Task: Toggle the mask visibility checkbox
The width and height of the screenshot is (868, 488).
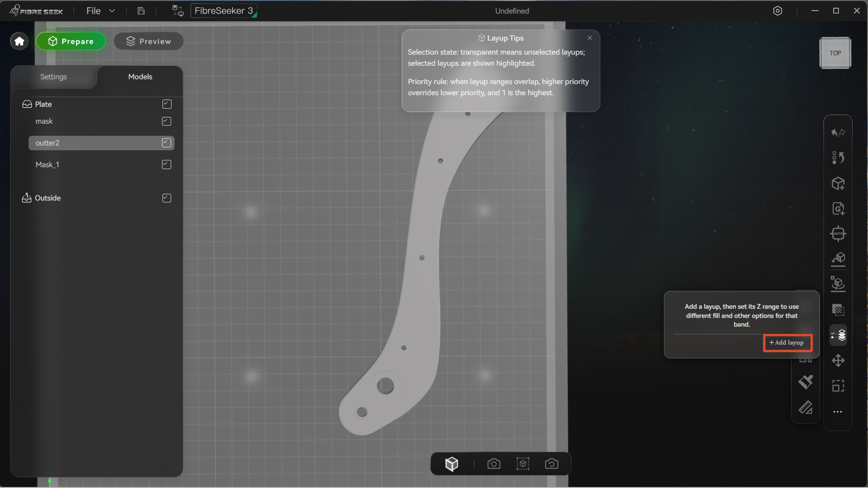Action: (x=166, y=121)
